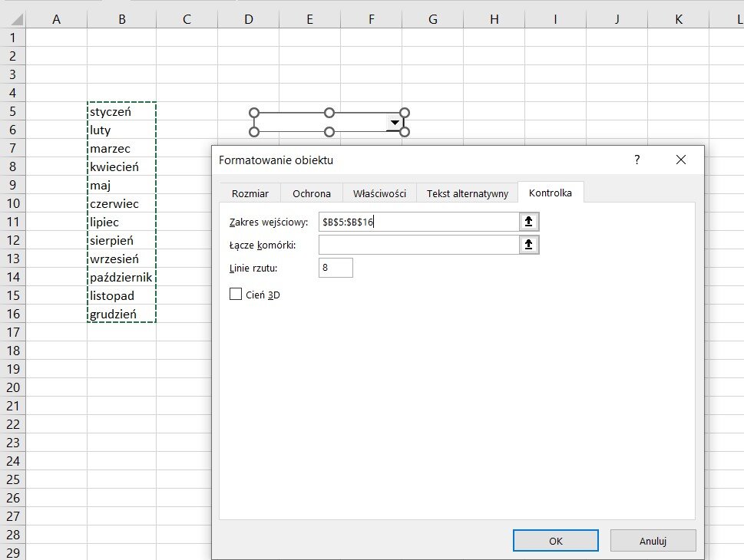Close the Formatowanie obiektu dialog

click(681, 160)
